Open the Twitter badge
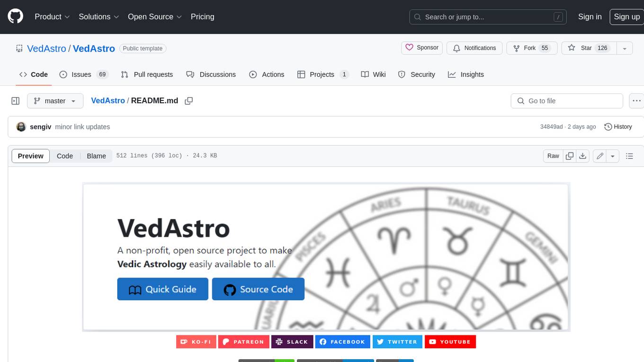Viewport: 644px width, 362px height. (398, 342)
